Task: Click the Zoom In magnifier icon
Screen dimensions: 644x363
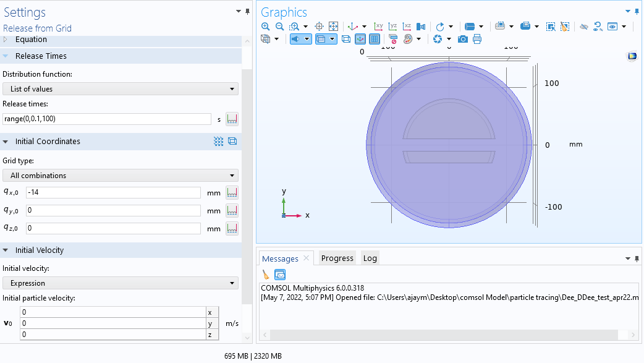Action: (266, 27)
